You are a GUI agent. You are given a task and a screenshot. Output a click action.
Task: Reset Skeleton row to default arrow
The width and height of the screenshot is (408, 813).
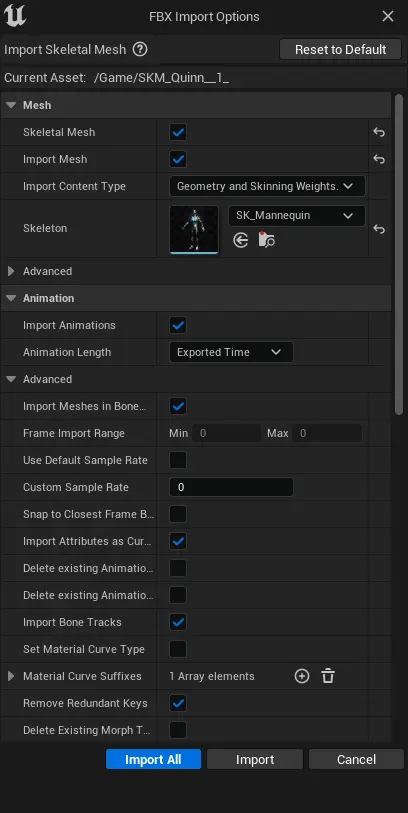[379, 229]
